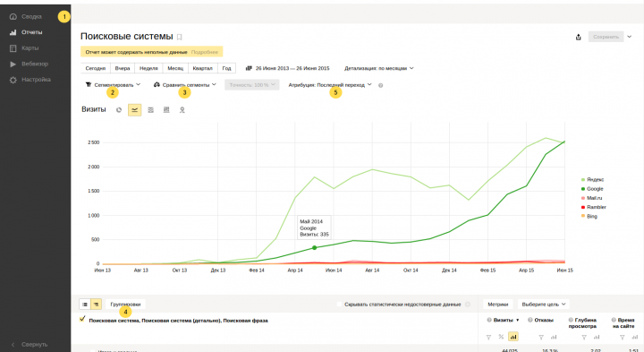Open the Метрики button

[498, 305]
